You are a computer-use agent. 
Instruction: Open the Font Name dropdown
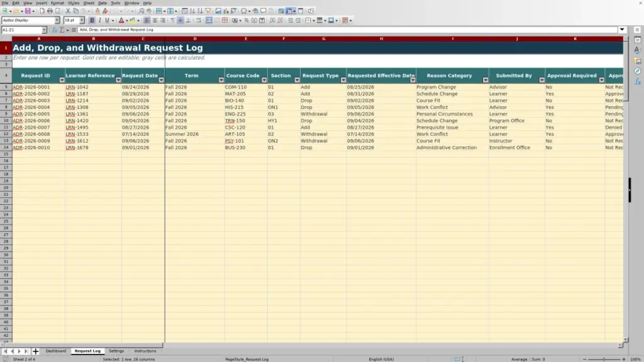pyautogui.click(x=57, y=20)
